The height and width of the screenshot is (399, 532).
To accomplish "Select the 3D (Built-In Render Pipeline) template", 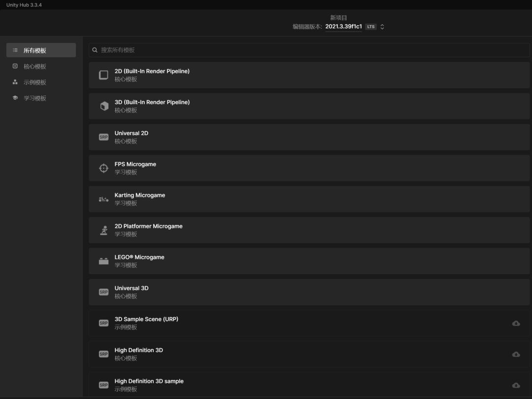I will (x=309, y=106).
